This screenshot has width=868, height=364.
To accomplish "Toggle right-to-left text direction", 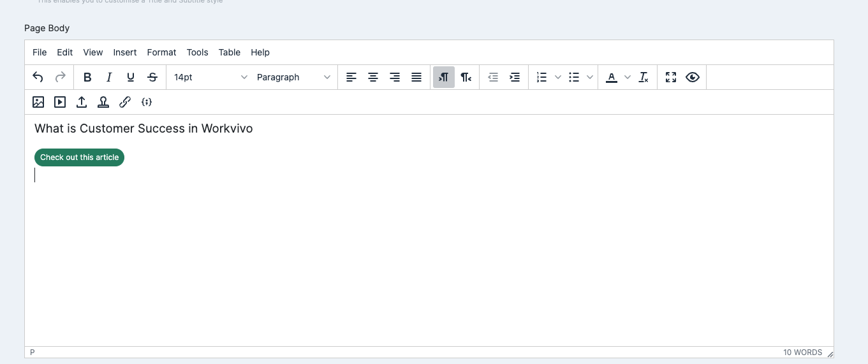I will click(x=466, y=77).
